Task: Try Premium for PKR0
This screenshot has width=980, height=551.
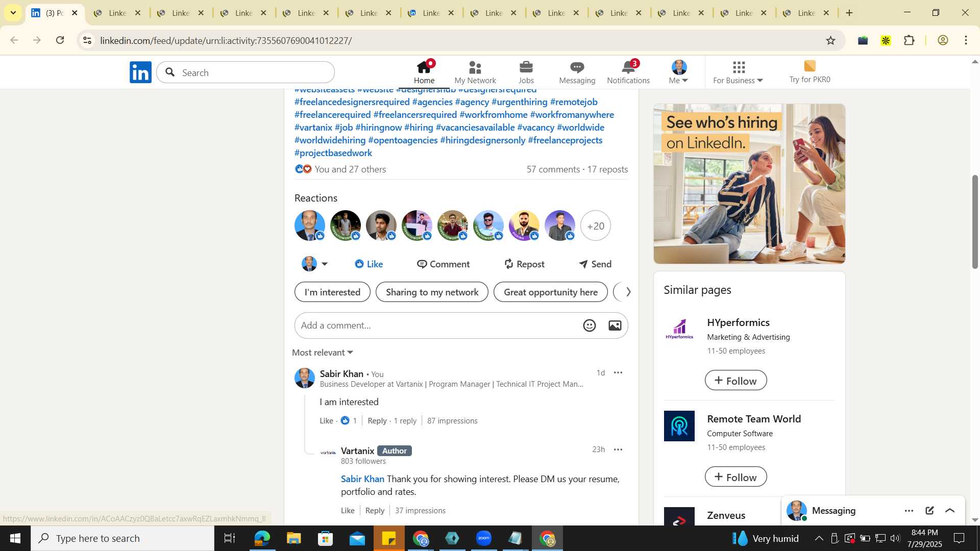Action: (810, 72)
